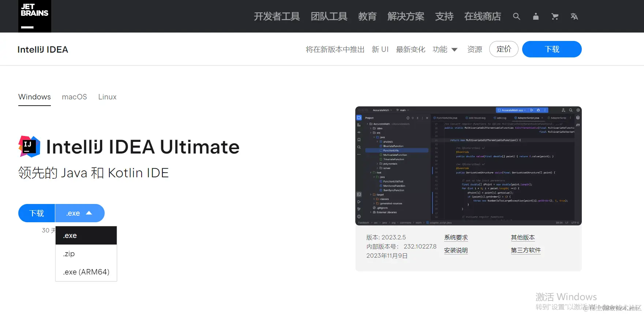Open the user account icon
The image size is (644, 314).
pyautogui.click(x=536, y=16)
